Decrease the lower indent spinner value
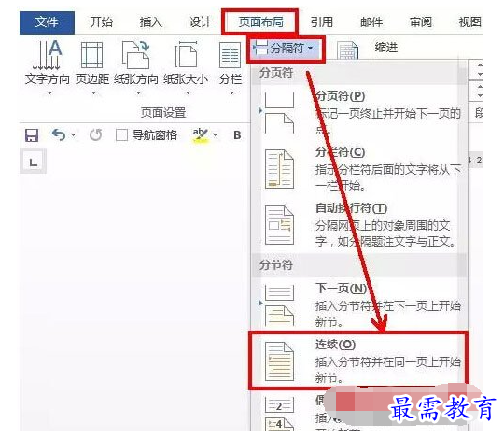 click(480, 95)
